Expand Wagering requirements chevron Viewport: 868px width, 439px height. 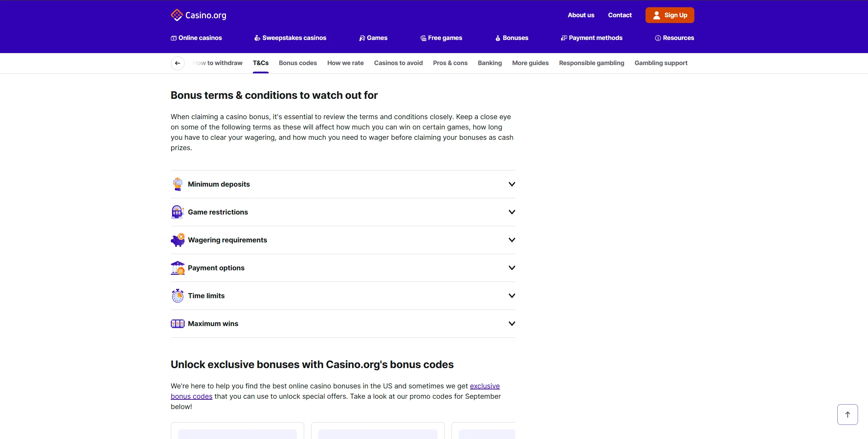pos(512,240)
